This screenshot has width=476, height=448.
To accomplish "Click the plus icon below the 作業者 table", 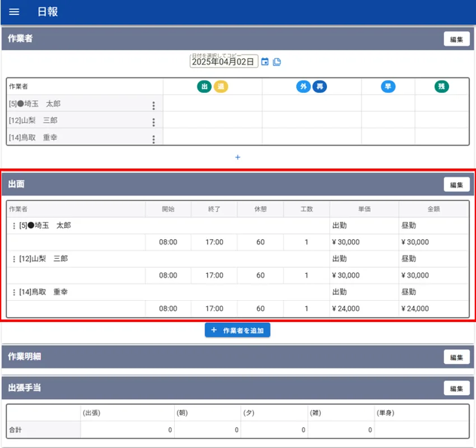I will (237, 157).
